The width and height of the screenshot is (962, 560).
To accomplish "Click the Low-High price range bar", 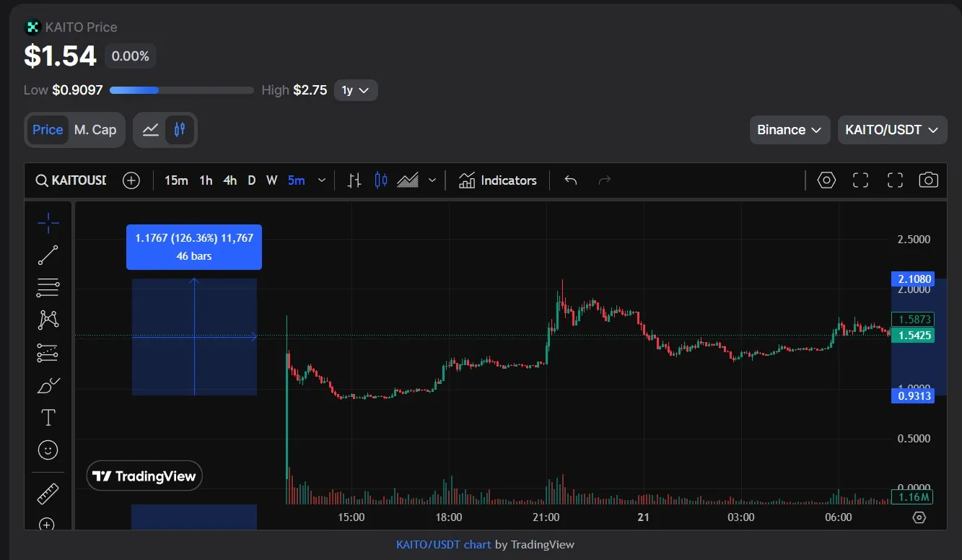I will pyautogui.click(x=182, y=90).
